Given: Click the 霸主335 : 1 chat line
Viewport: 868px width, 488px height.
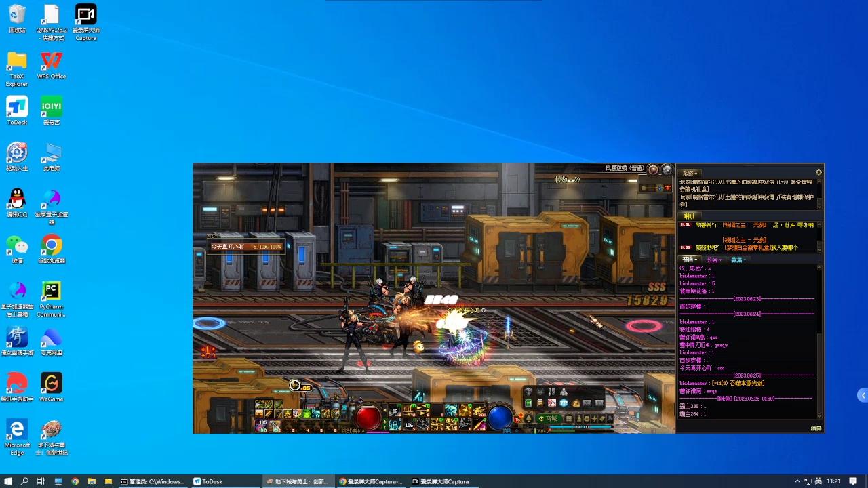Looking at the screenshot, I should pyautogui.click(x=692, y=406).
